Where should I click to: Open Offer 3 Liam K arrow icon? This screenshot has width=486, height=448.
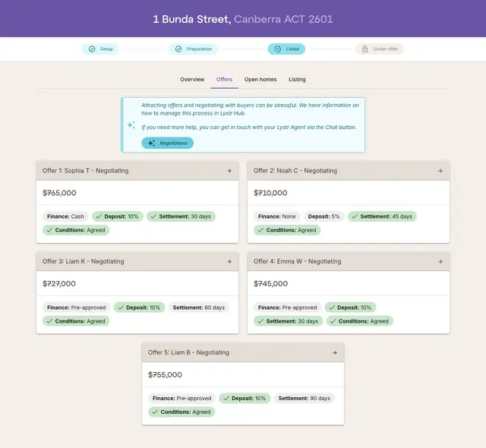(x=229, y=261)
